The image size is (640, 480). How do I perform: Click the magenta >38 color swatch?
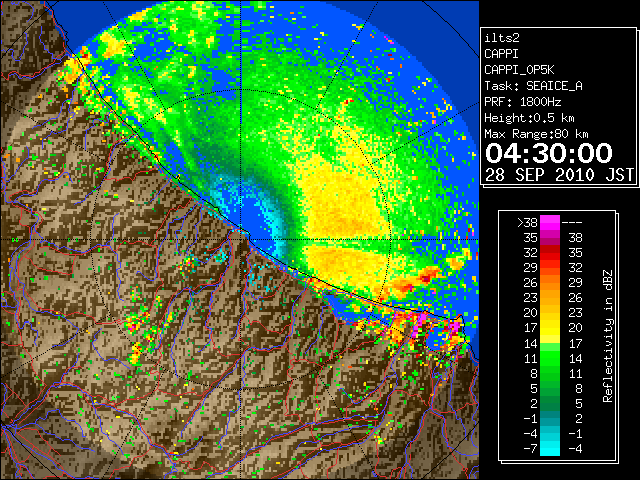(550, 222)
